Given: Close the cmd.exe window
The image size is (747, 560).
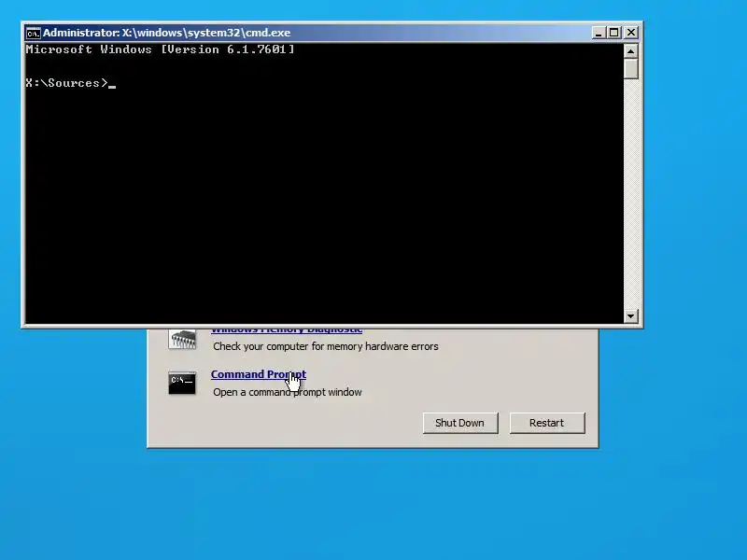Looking at the screenshot, I should 631,33.
